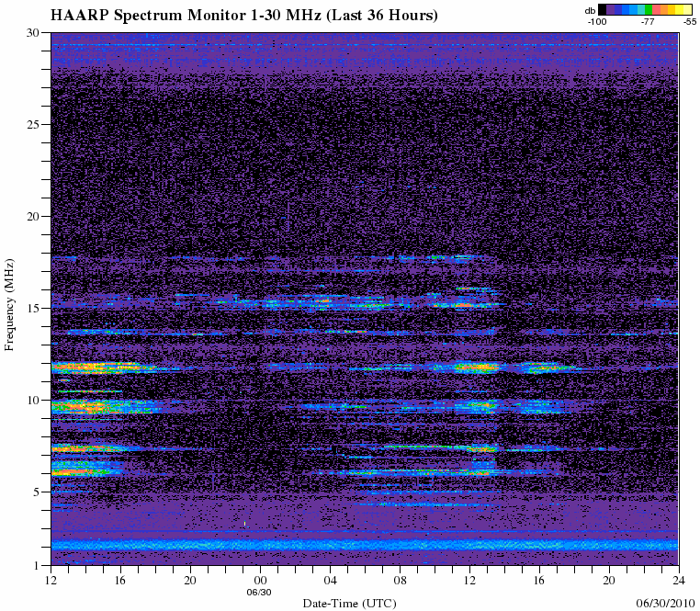The height and width of the screenshot is (611, 700).
Task: Click the 5 tick on the frequency axis
Action: 37,492
